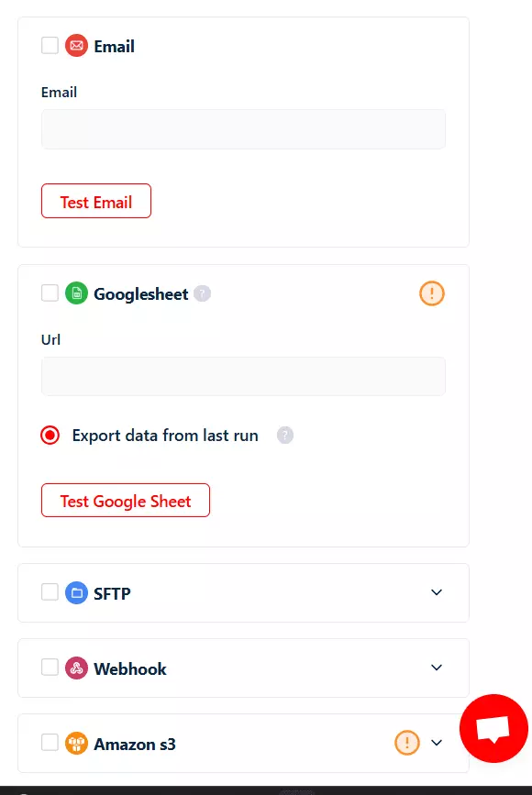Click the blue SFTP icon
532x795 pixels.
(x=76, y=593)
